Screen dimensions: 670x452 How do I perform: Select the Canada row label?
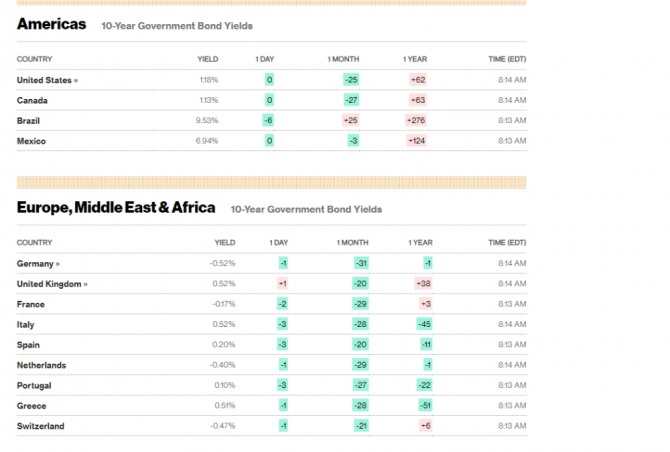tap(32, 100)
